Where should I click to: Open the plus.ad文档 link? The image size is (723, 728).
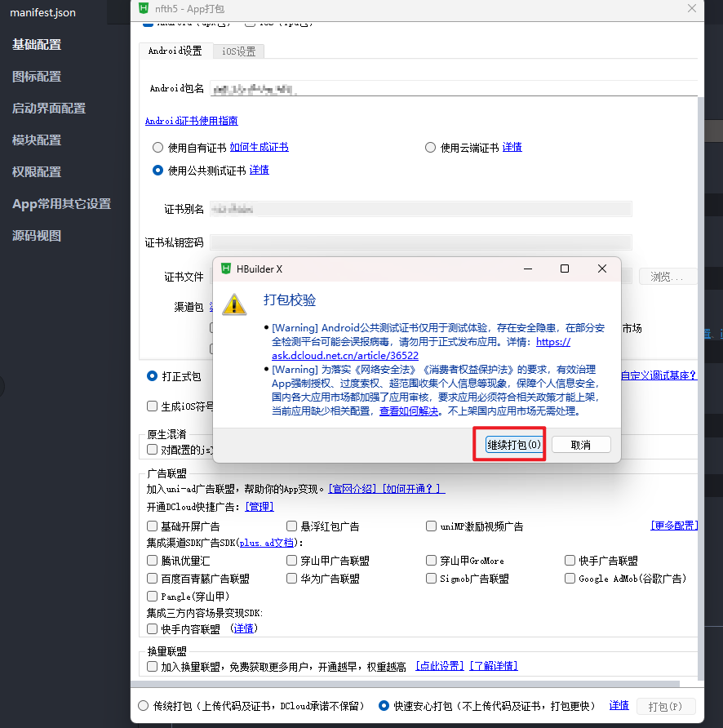267,543
